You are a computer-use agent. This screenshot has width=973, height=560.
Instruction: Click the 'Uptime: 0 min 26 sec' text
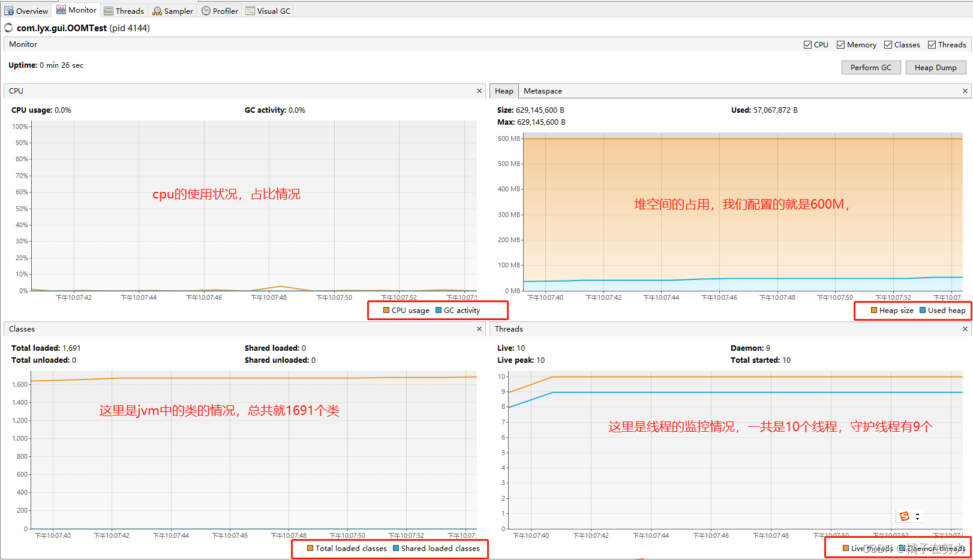pos(46,65)
